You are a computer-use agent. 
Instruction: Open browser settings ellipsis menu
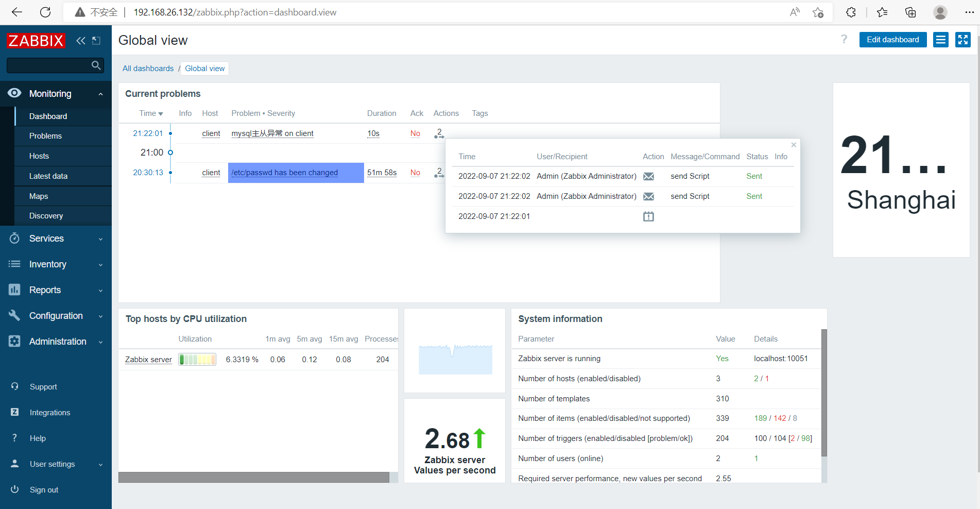(969, 12)
